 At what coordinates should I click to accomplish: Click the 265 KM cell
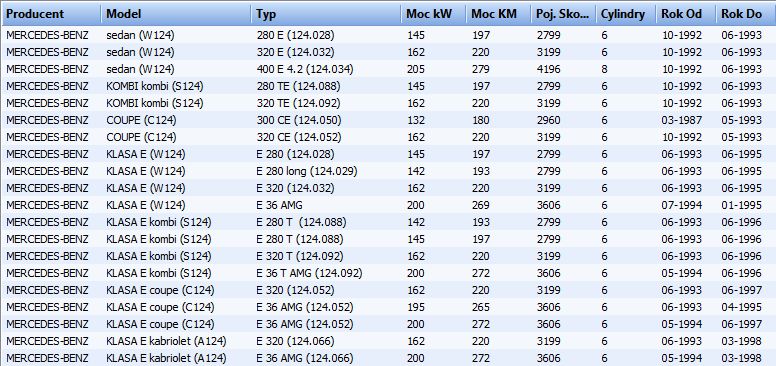[x=481, y=307]
